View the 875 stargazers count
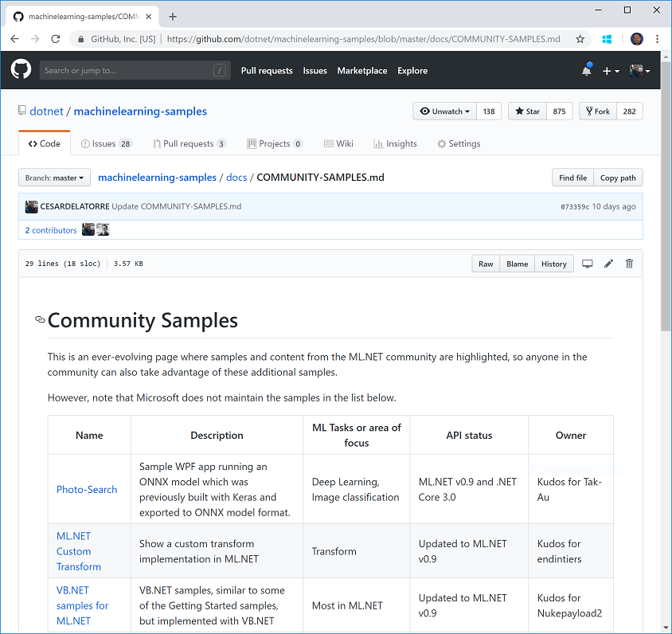Viewport: 672px width, 634px height. point(559,111)
